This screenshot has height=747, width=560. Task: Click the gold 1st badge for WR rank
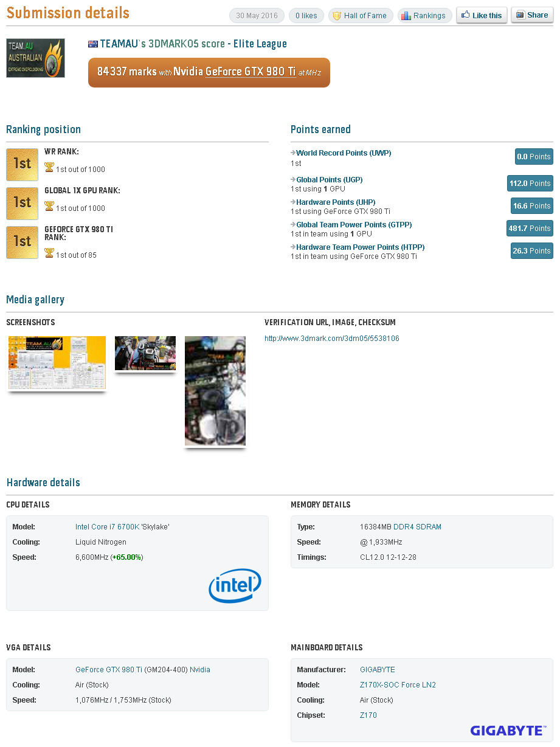coord(22,164)
